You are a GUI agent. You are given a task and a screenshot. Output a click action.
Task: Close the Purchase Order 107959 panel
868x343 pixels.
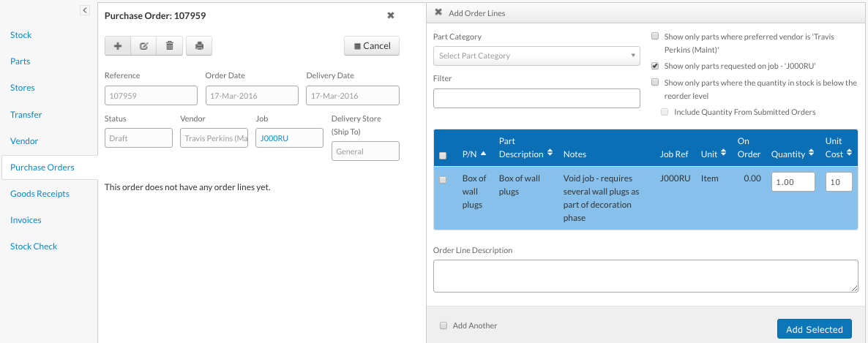[391, 15]
